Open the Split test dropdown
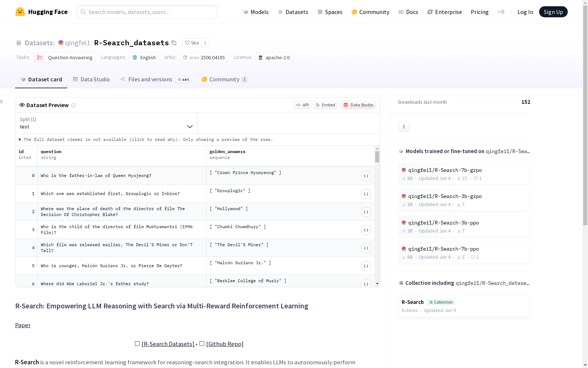The image size is (588, 368). pyautogui.click(x=107, y=123)
